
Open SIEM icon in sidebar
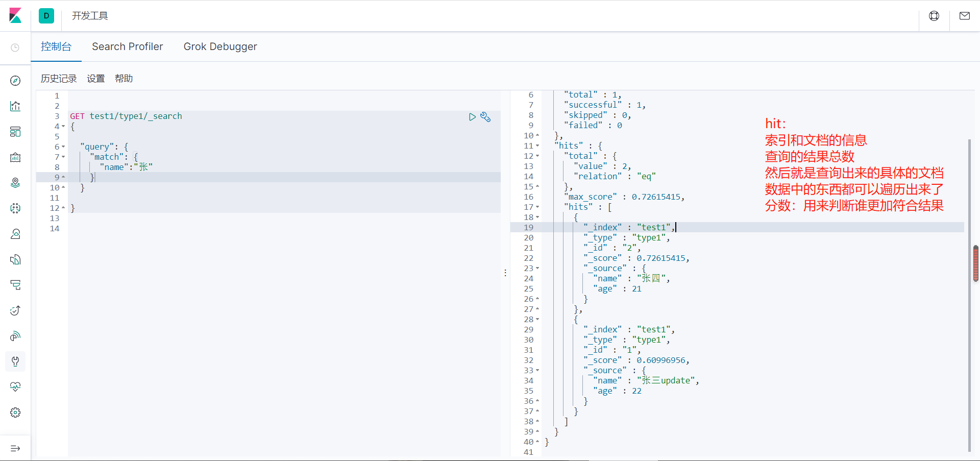[15, 336]
